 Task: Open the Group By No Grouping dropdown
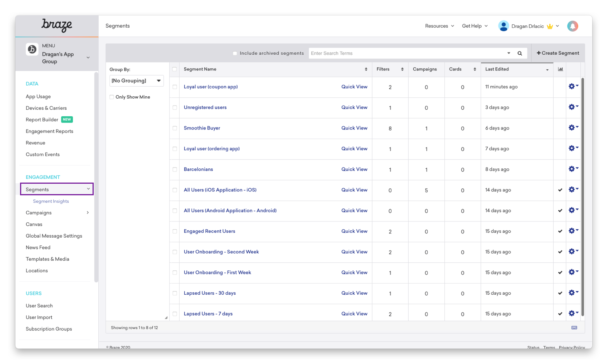pos(136,81)
